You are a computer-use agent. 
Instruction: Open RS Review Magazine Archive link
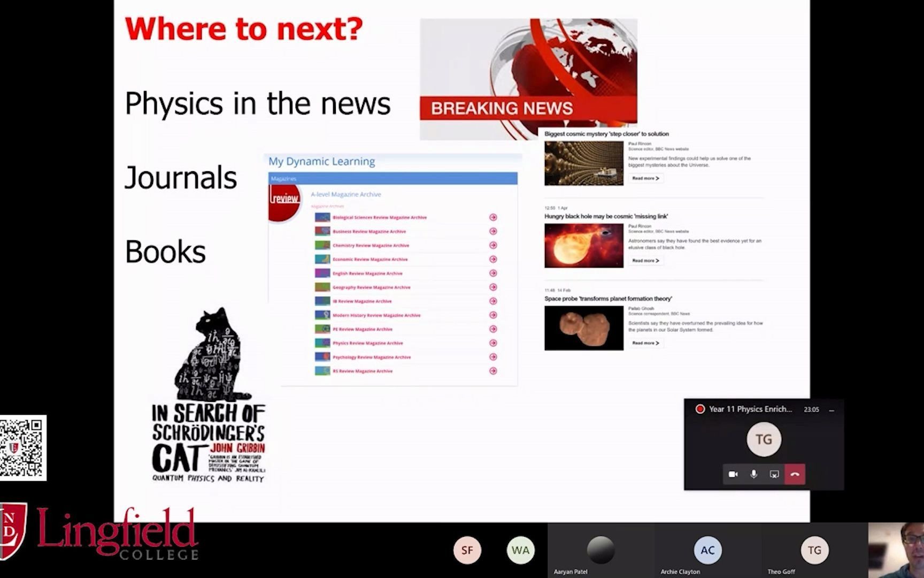coord(363,371)
